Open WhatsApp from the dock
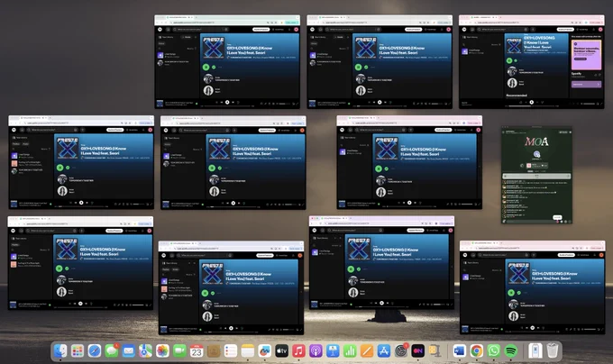The height and width of the screenshot is (364, 613). click(x=493, y=350)
